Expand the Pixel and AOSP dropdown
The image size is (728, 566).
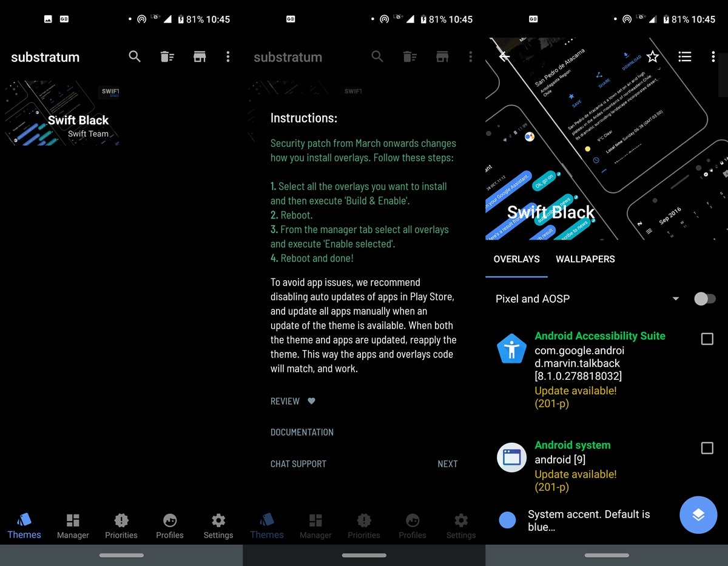tap(587, 298)
